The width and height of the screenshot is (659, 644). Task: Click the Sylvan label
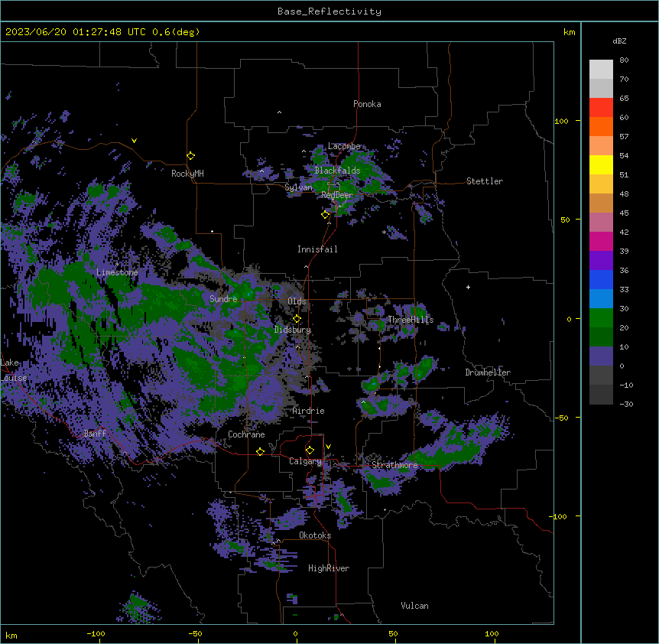pos(298,187)
